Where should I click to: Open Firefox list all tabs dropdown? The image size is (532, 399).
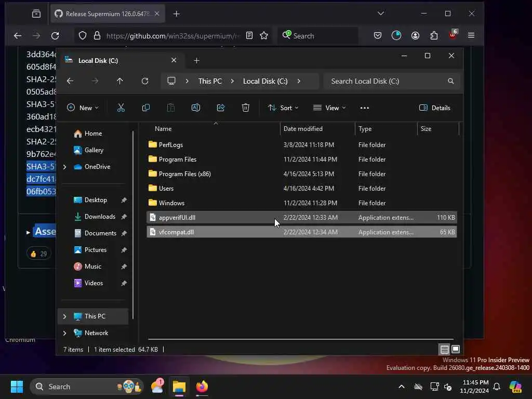coord(381,14)
